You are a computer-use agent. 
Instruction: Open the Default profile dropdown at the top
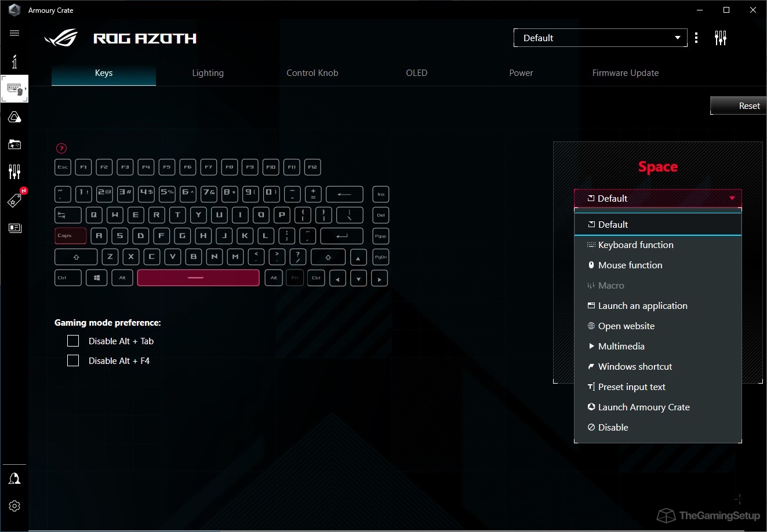[x=600, y=38]
